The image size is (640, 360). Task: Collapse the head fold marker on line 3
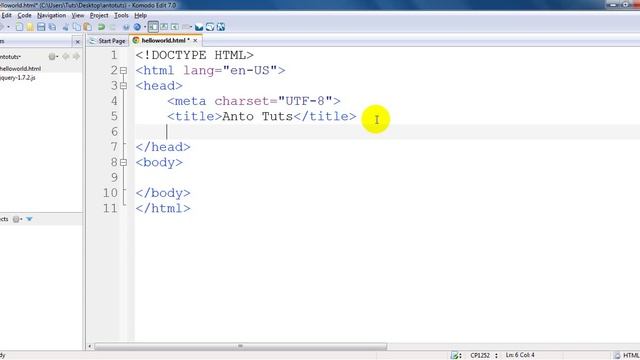click(123, 86)
